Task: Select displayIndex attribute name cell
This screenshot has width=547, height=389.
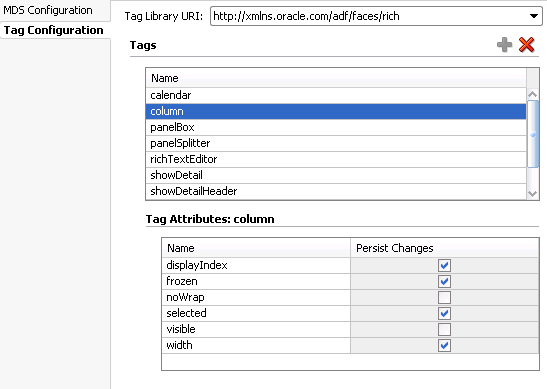Action: (x=256, y=265)
